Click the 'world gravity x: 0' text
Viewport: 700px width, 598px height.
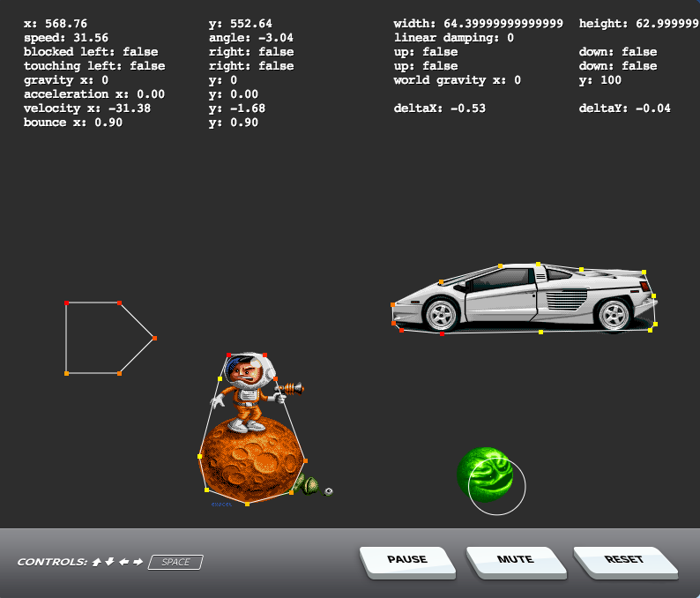458,80
